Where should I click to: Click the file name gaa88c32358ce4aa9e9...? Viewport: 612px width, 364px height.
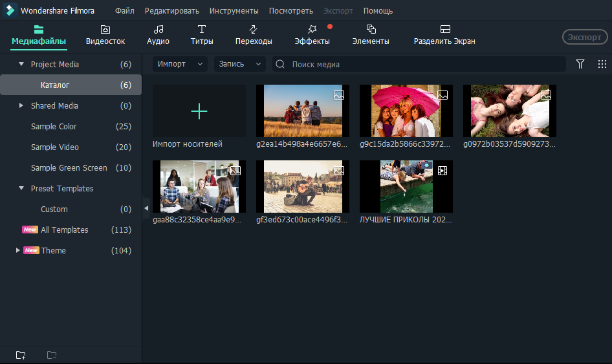click(197, 220)
